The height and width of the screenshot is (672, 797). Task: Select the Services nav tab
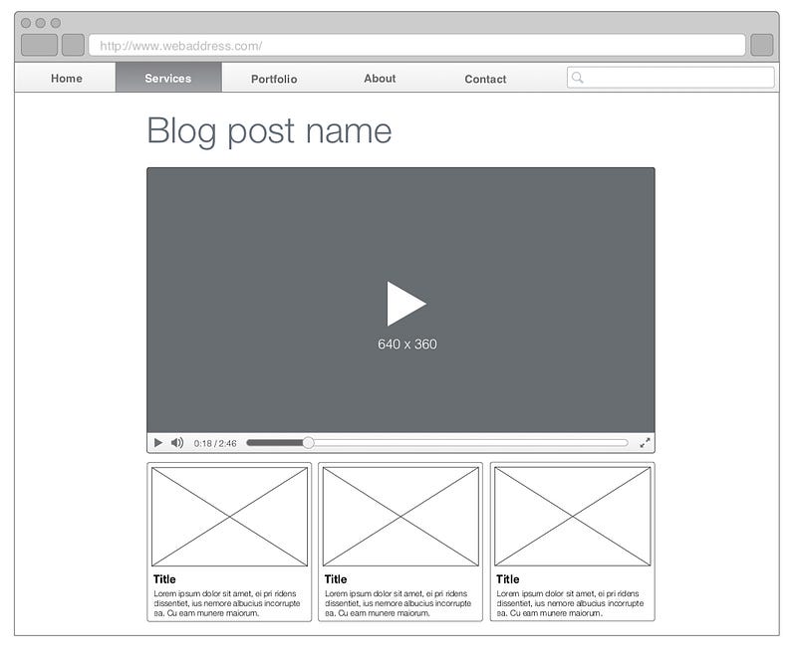[168, 79]
